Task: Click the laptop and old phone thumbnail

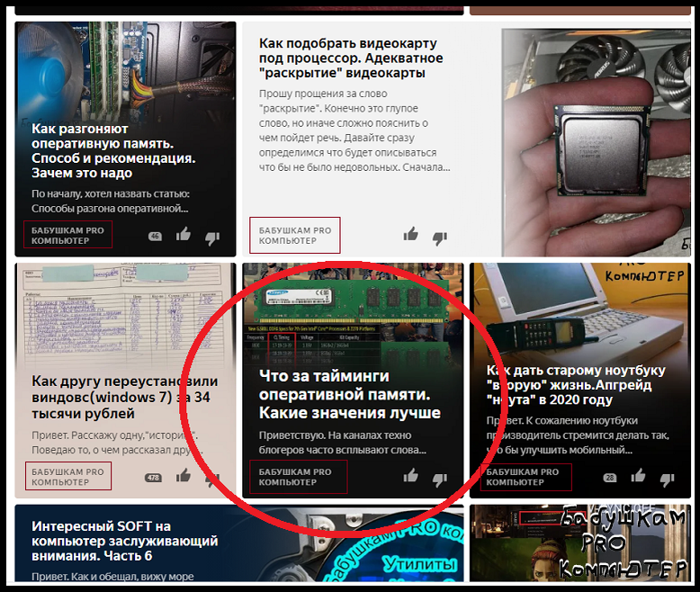Action: [580, 312]
